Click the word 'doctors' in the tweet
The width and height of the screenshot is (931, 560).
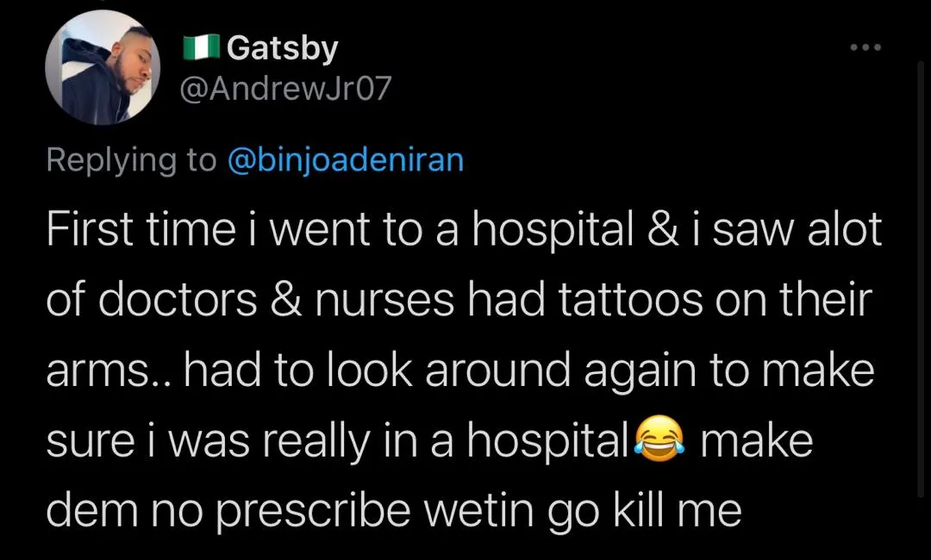click(178, 300)
